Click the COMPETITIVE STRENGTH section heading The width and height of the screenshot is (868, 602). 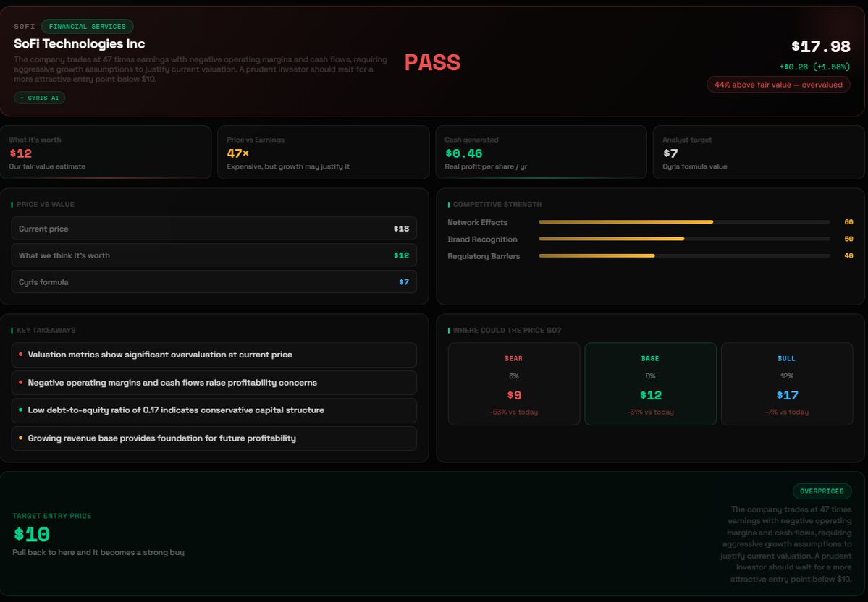tap(497, 204)
